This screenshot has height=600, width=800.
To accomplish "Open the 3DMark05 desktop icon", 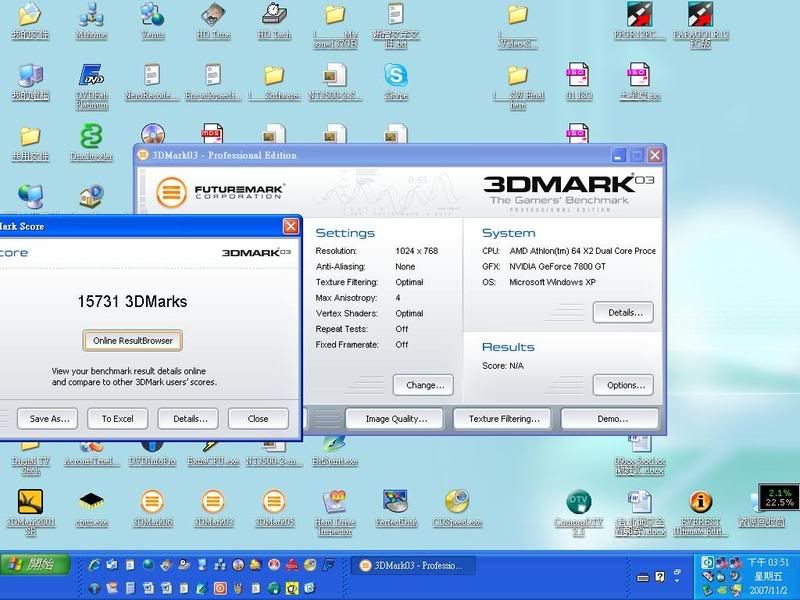I will click(x=274, y=509).
